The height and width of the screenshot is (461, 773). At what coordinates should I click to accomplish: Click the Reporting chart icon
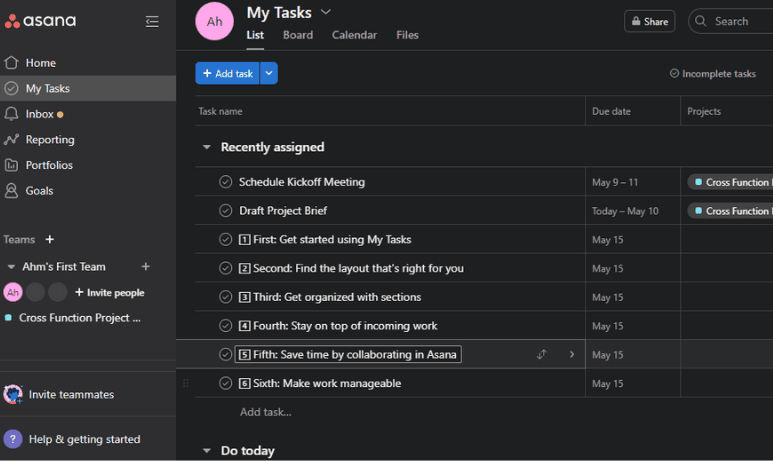coord(11,140)
